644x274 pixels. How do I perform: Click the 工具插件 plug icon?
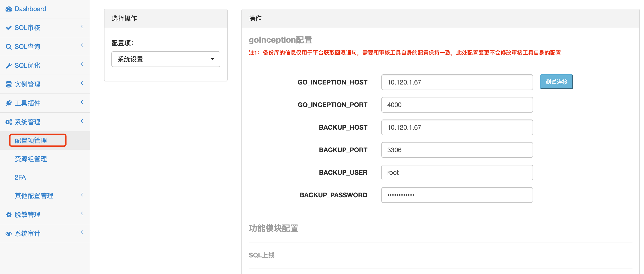pos(9,103)
